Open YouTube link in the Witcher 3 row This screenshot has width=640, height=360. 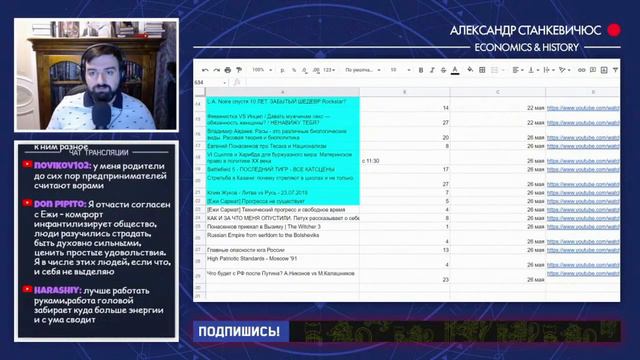click(583, 227)
